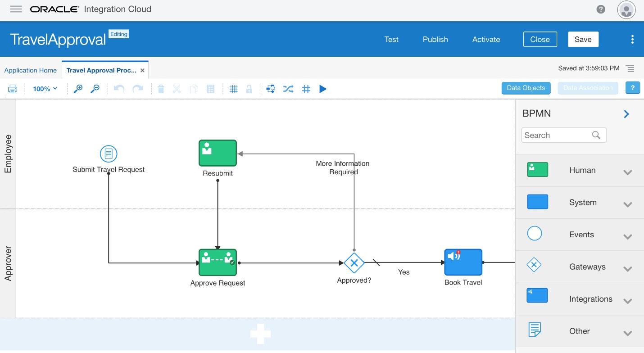Open the list menu icon beside saved time
This screenshot has width=644, height=353.
[630, 68]
